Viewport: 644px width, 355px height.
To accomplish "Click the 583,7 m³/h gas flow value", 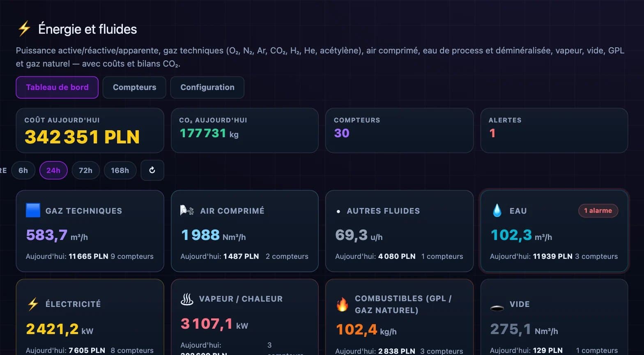I will click(57, 235).
